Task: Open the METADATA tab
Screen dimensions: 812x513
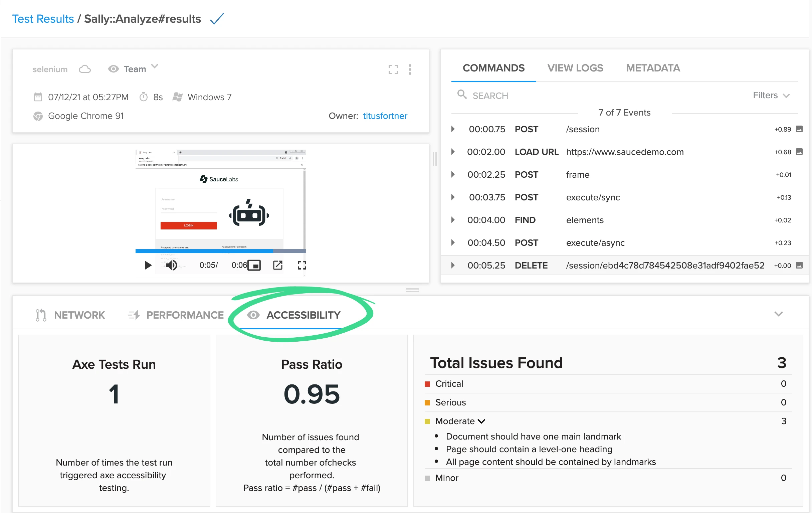Action: pos(653,68)
